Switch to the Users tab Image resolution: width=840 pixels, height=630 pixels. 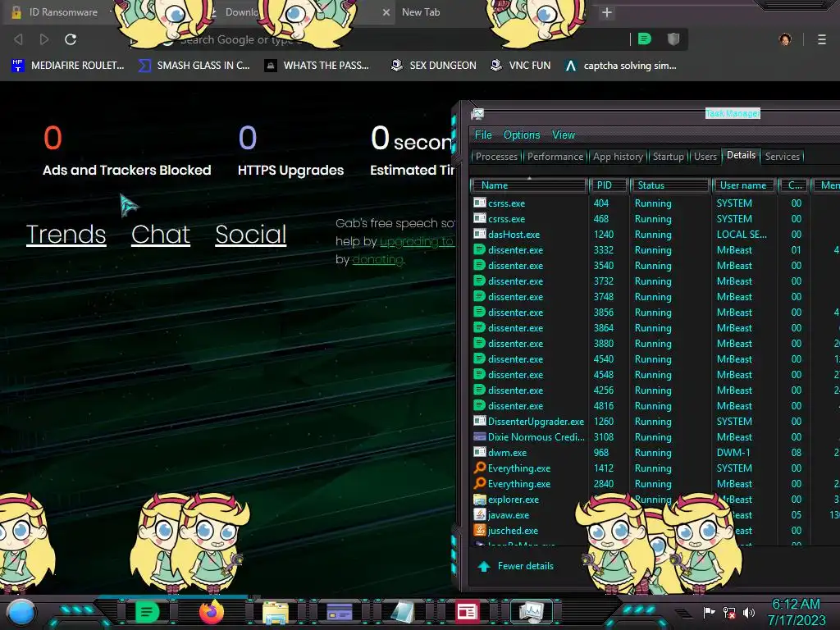[x=705, y=157]
